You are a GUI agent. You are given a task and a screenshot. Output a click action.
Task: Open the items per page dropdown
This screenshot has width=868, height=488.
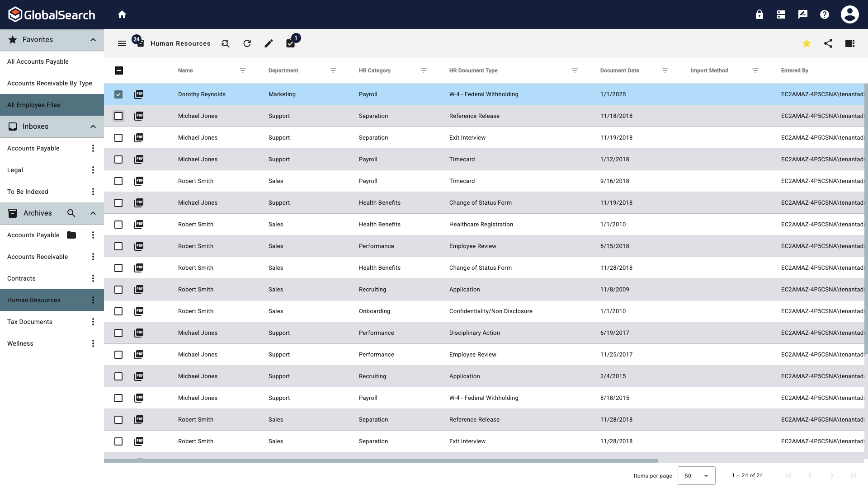coord(696,475)
